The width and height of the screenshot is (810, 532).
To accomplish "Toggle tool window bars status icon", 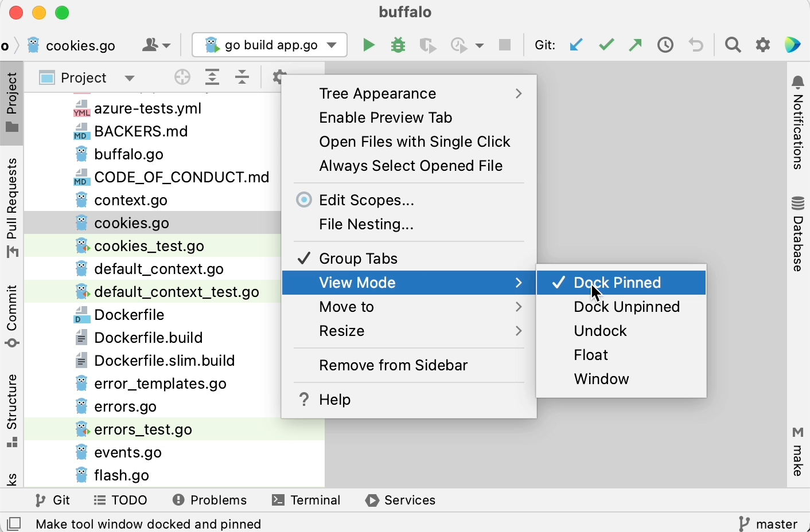I will point(14,523).
